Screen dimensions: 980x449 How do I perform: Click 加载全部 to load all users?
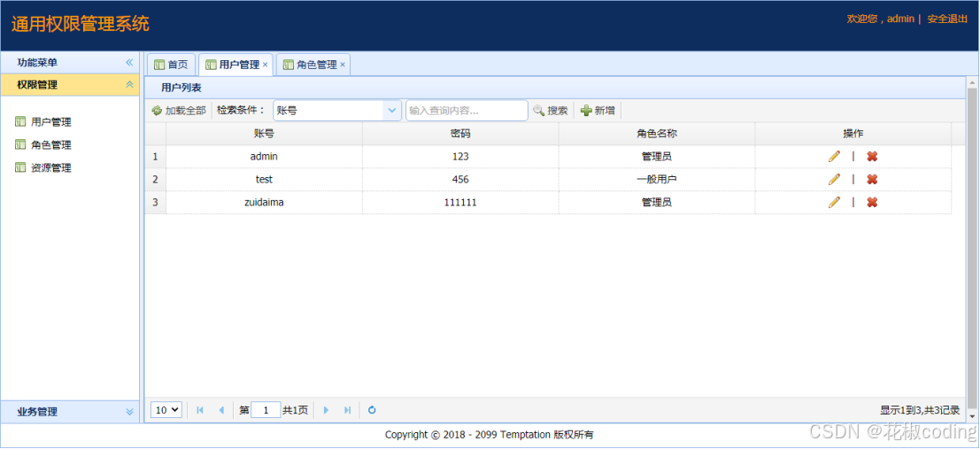179,111
